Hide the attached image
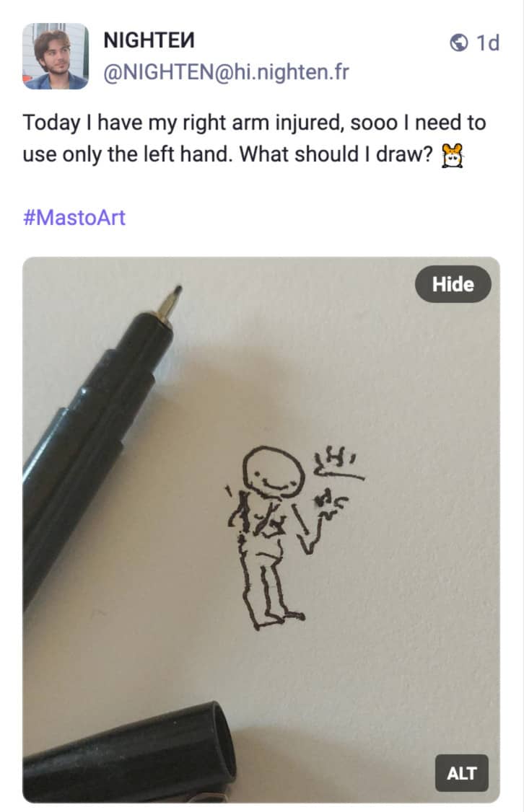The image size is (524, 812). pos(453,284)
